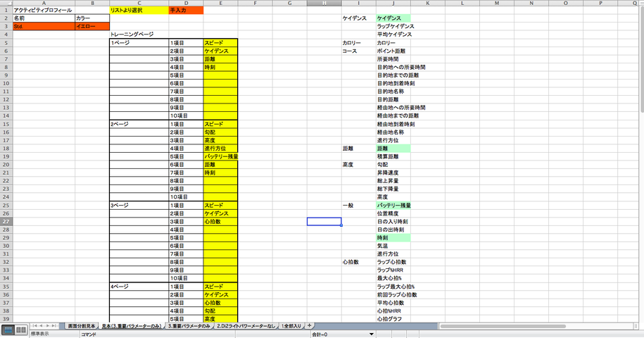Image resolution: width=644 pixels, height=338 pixels.
Task: Select ラップ%HRR cell
Action: (393, 270)
